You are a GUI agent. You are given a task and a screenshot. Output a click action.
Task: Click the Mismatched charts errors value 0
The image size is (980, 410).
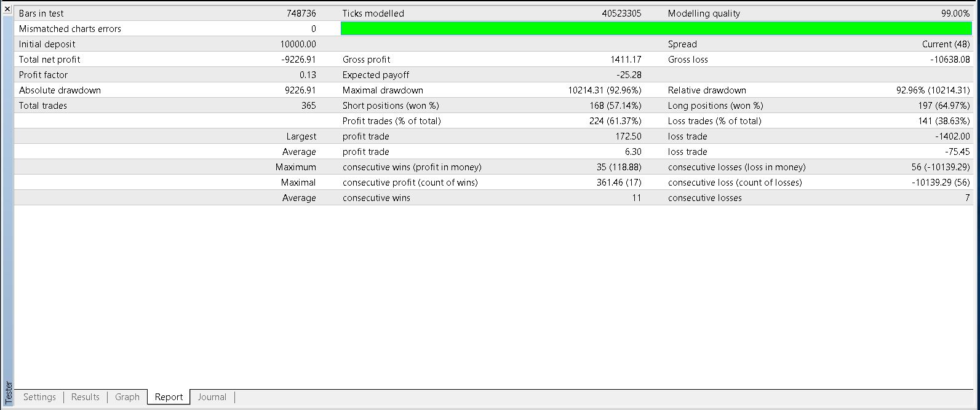[x=313, y=29]
